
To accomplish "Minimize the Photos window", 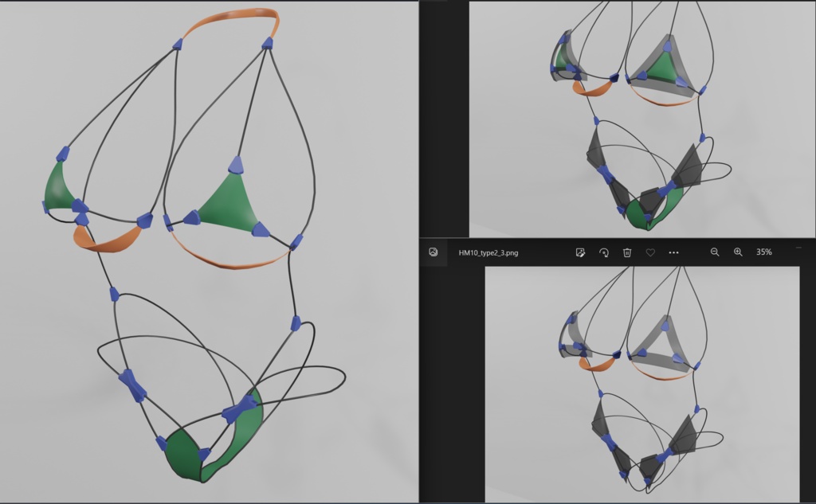I will pos(798,248).
